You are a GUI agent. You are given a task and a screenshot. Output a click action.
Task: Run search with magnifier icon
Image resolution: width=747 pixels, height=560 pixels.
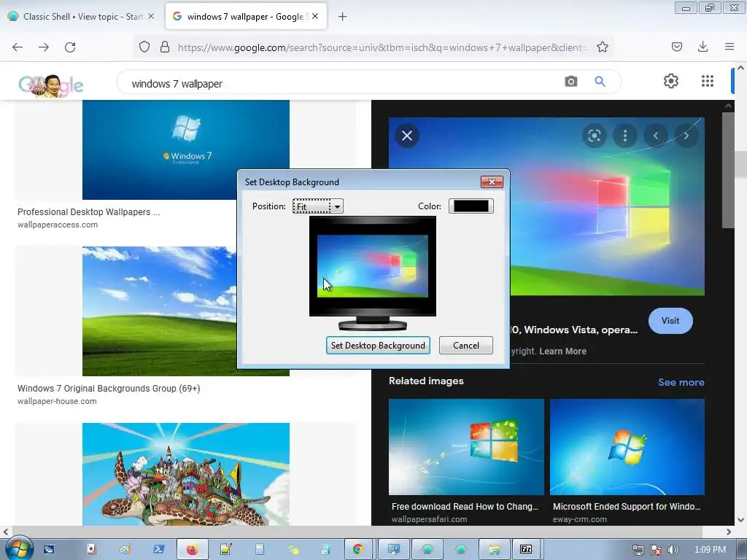600,82
